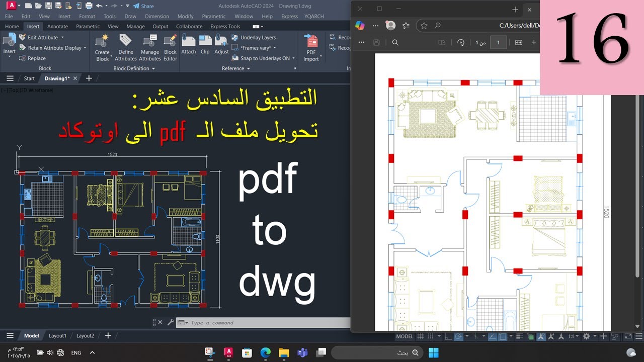Click the Edge profile avatar
The image size is (644, 362).
point(390,26)
